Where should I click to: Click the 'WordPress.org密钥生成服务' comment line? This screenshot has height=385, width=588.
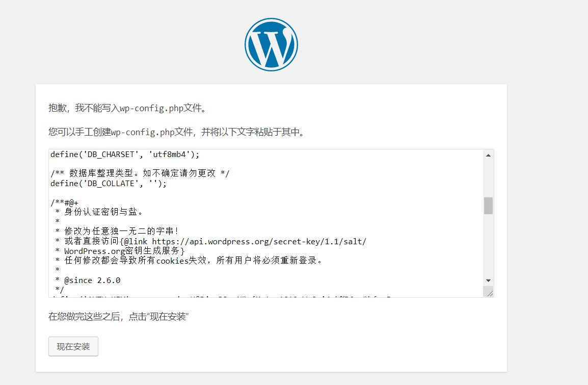(120, 251)
